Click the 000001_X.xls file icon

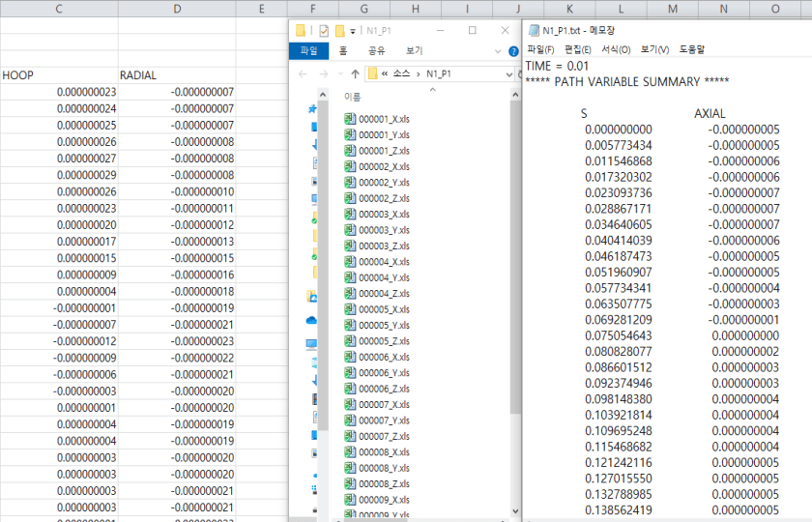click(x=350, y=119)
